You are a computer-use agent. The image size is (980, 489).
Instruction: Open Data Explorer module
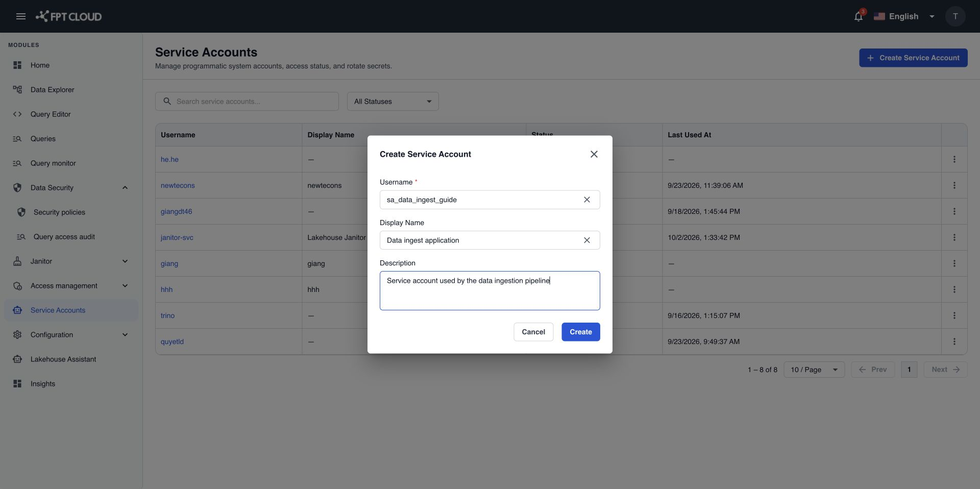[x=71, y=90]
